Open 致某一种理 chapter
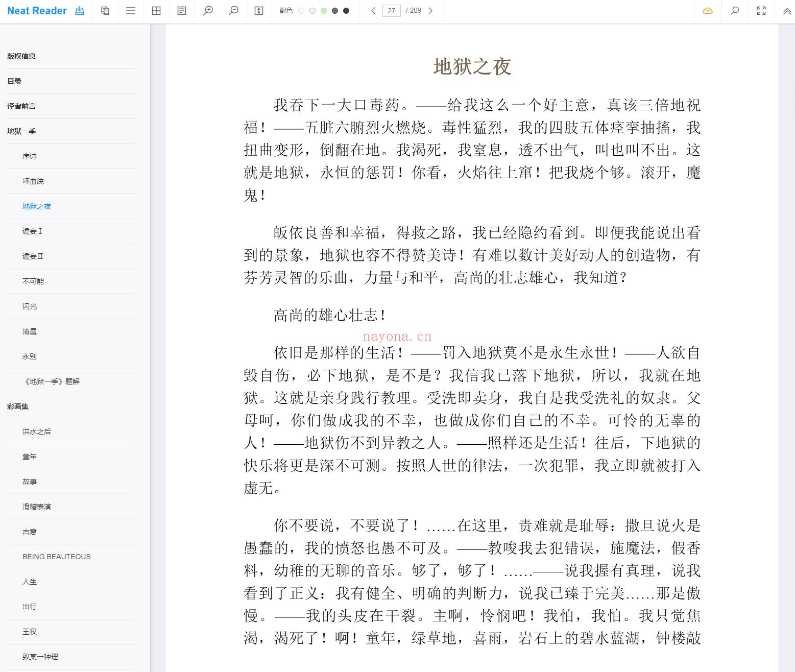The width and height of the screenshot is (795, 672). tap(40, 657)
